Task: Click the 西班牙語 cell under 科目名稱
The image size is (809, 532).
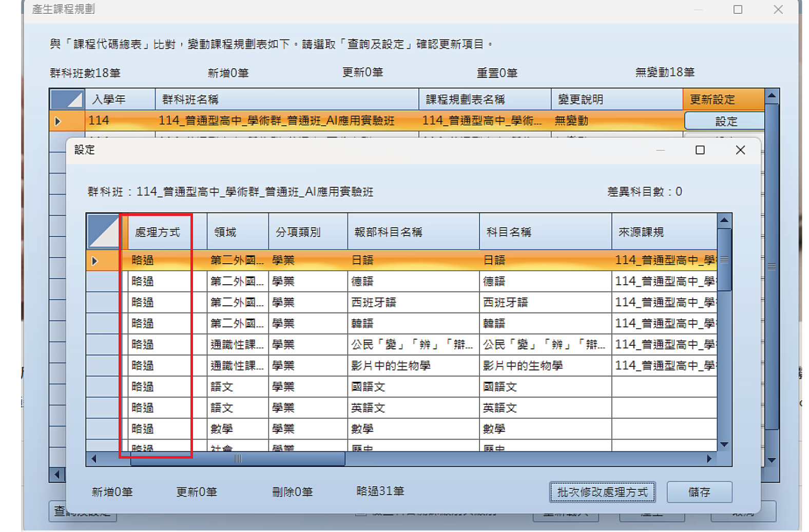Action: click(x=545, y=302)
